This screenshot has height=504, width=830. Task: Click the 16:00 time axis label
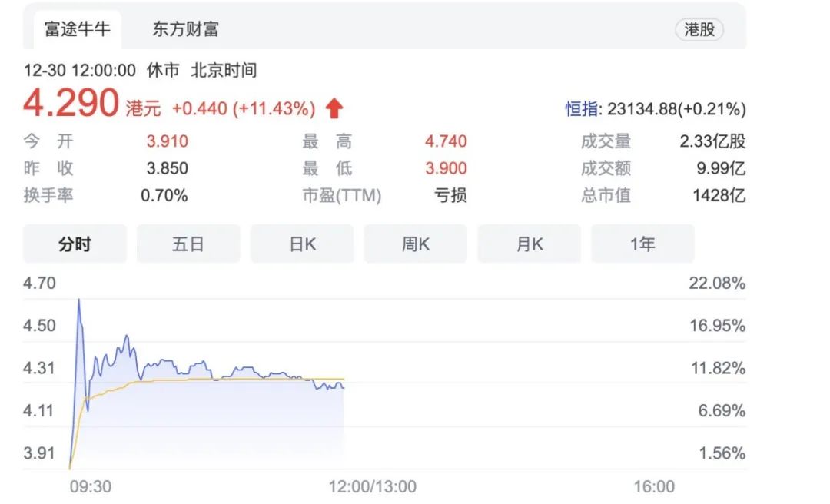(x=654, y=486)
